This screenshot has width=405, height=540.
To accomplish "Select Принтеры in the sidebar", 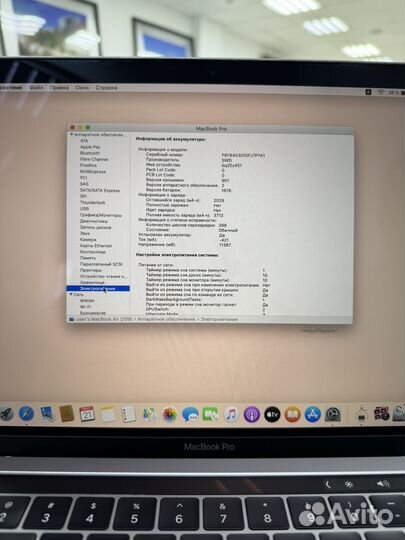I will 91,270.
